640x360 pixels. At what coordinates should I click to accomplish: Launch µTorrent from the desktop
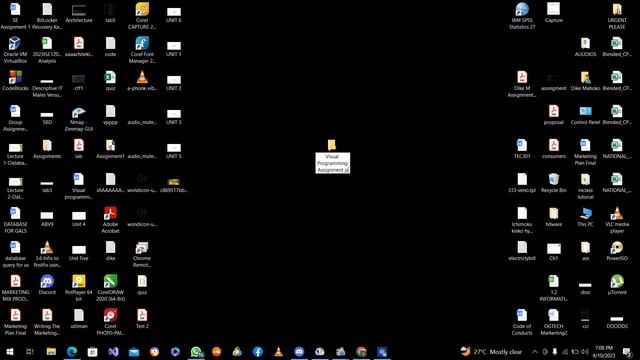(x=617, y=284)
